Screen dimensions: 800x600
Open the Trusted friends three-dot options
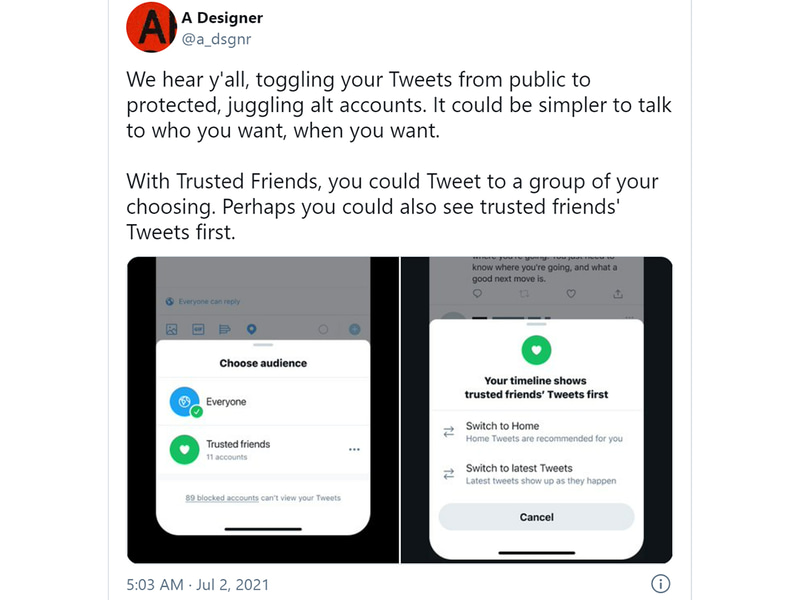pyautogui.click(x=354, y=449)
